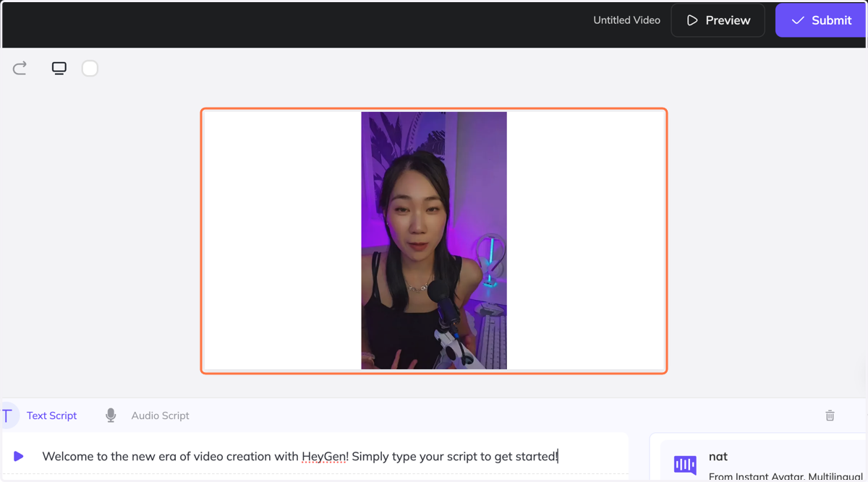
Task: Play the script with play arrow
Action: tap(19, 456)
